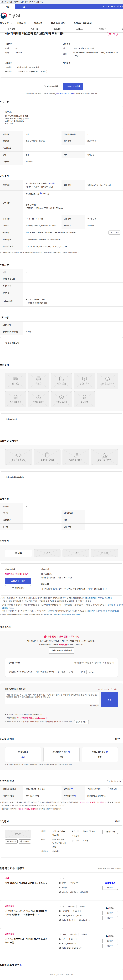This screenshot has width=123, height=980.
Task: Click 고용24 입사지원 button under 접수 마감일
Action: click(x=18, y=581)
